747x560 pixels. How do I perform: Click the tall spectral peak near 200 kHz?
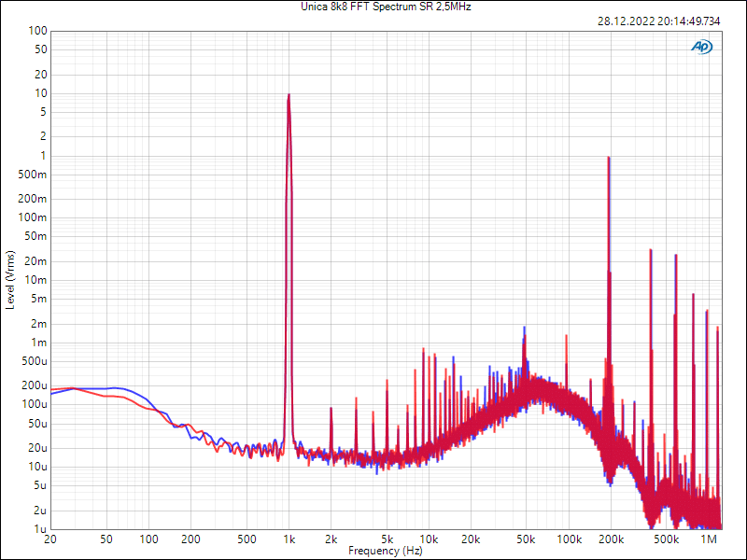click(x=609, y=159)
